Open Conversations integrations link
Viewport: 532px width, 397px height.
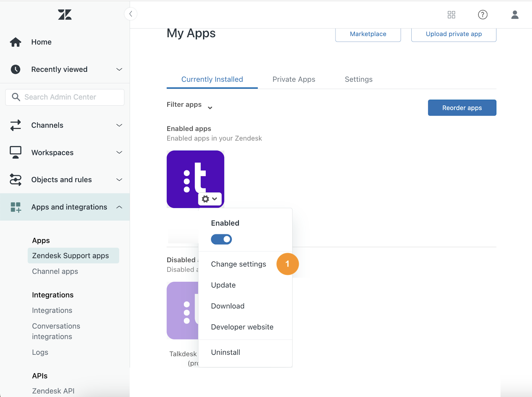pos(56,331)
